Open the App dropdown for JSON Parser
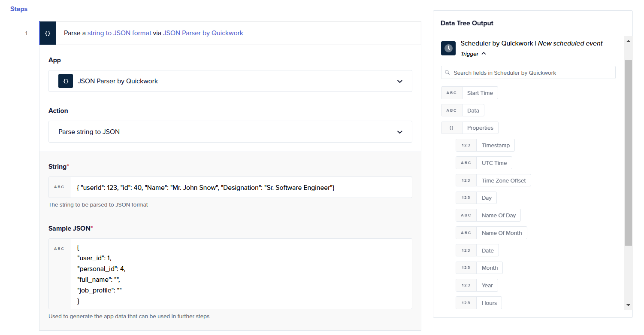The width and height of the screenshot is (644, 335). [399, 81]
